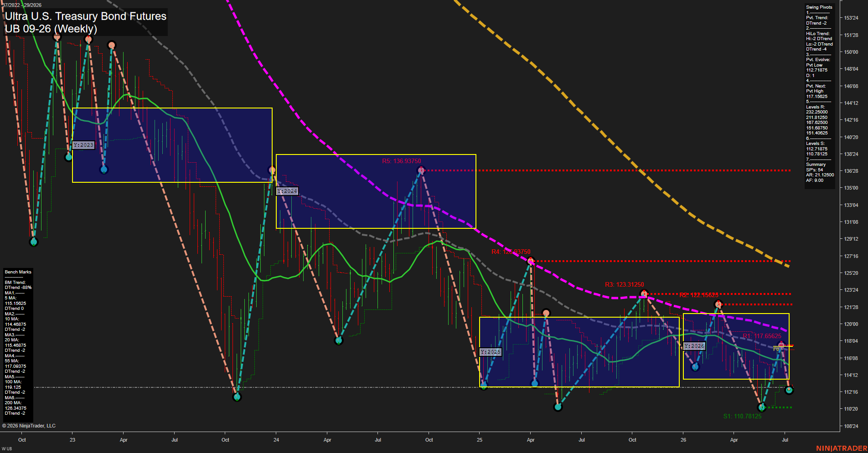Select the 167.62500 value in Levels R
This screenshot has height=453, width=868.
(817, 123)
